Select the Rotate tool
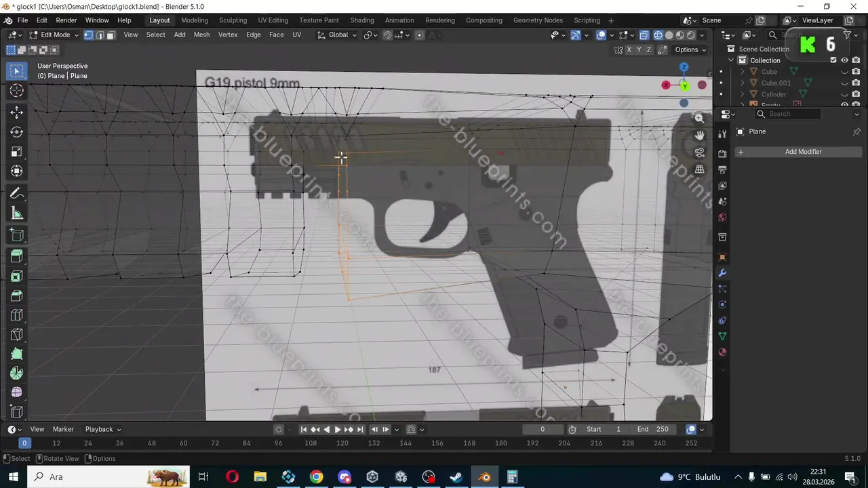The height and width of the screenshot is (488, 868). click(17, 132)
